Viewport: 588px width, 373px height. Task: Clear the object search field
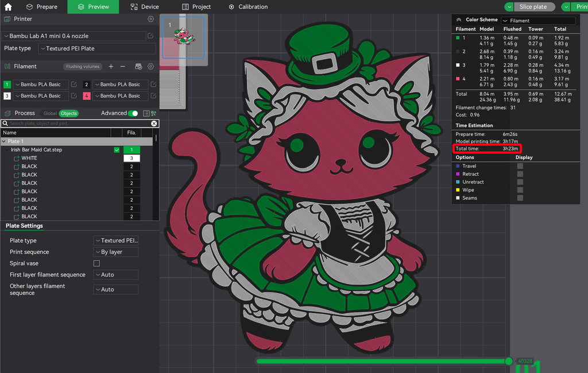pos(154,124)
